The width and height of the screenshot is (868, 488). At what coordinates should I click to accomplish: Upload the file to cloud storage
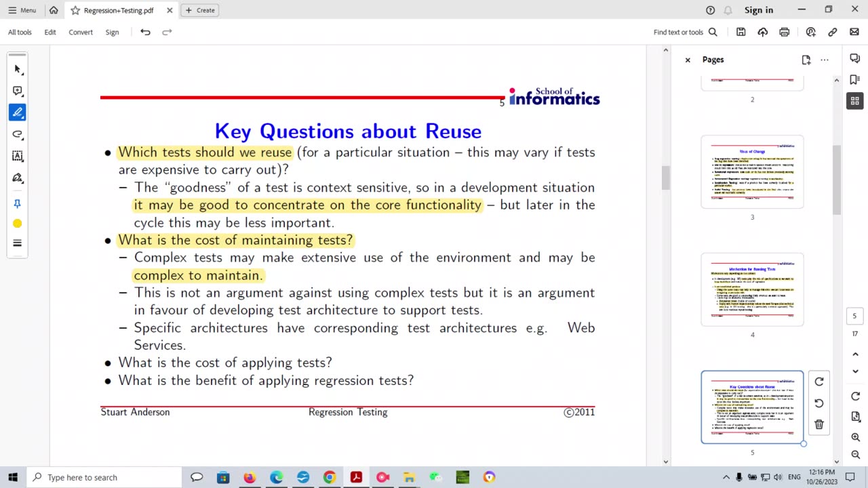(763, 32)
